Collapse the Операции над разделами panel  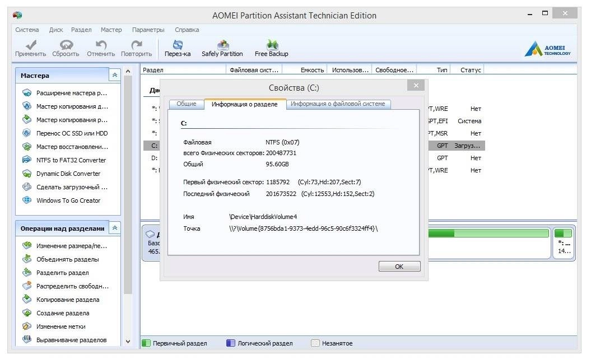[x=115, y=228]
